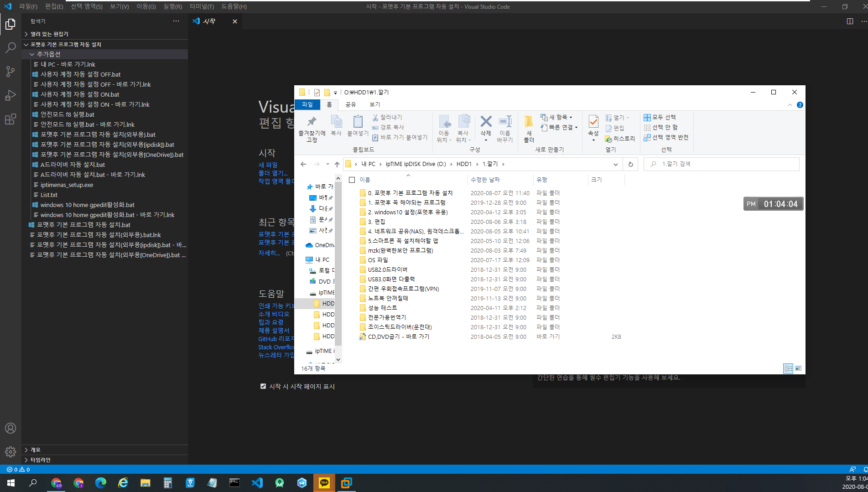Click the 폴더 열기... link on the start page
Image resolution: width=868 pixels, height=492 pixels.
coord(273,173)
